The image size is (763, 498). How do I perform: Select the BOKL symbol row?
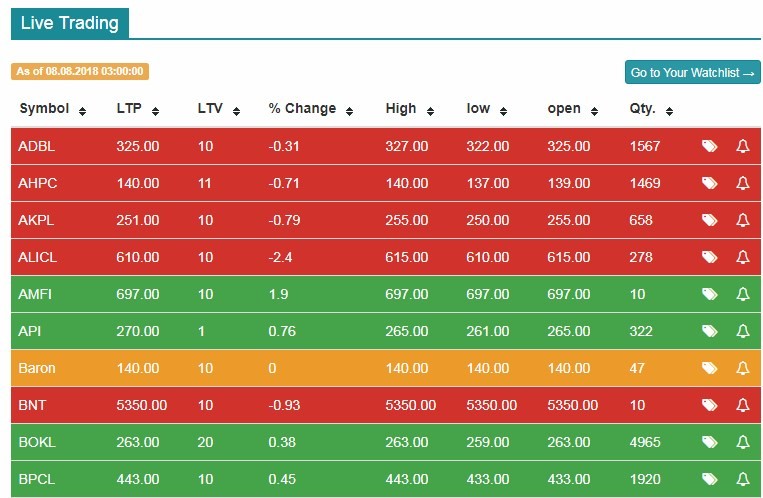click(36, 442)
